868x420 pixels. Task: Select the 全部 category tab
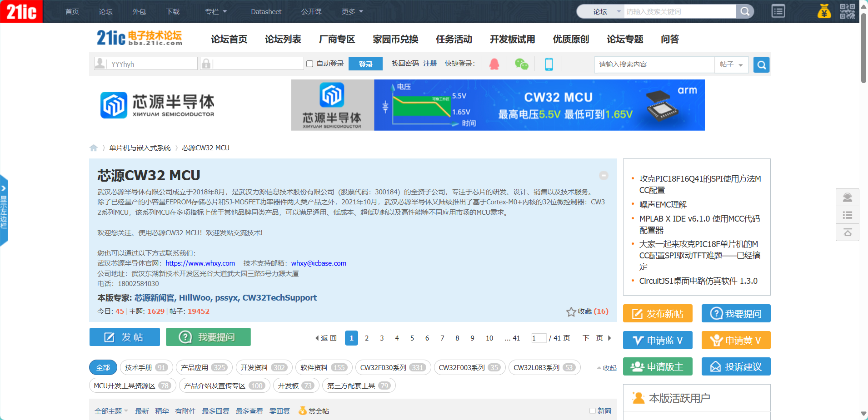(103, 367)
